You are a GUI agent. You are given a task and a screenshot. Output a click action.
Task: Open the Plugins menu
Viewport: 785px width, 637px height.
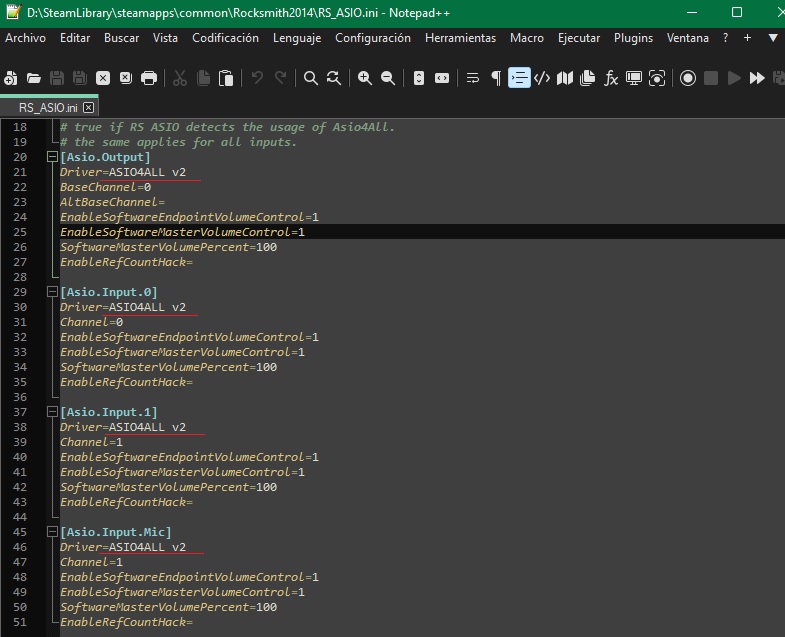pos(633,38)
